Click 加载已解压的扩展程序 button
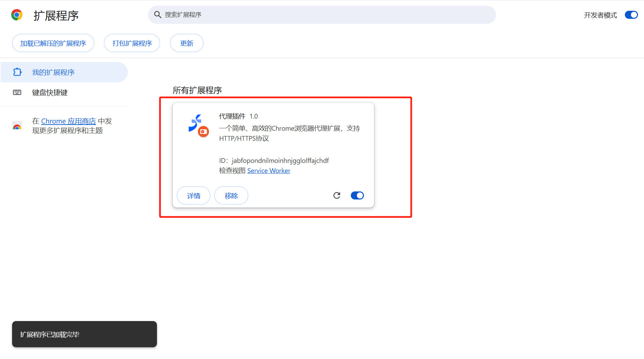This screenshot has height=359, width=644. pyautogui.click(x=53, y=43)
